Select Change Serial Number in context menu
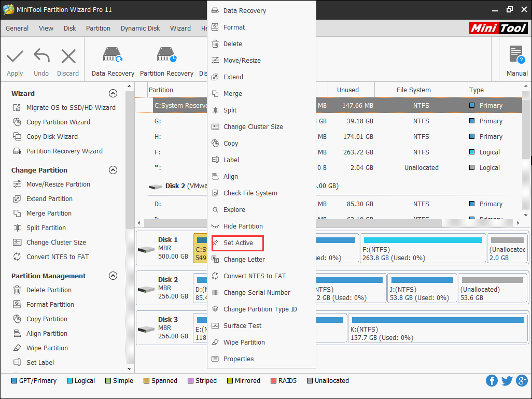 pyautogui.click(x=261, y=293)
